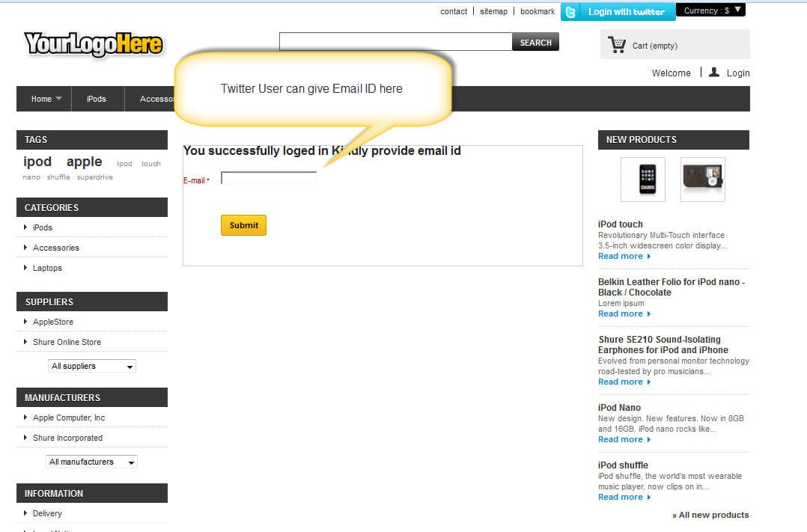Focus the search text box
The width and height of the screenshot is (807, 532).
pos(395,42)
